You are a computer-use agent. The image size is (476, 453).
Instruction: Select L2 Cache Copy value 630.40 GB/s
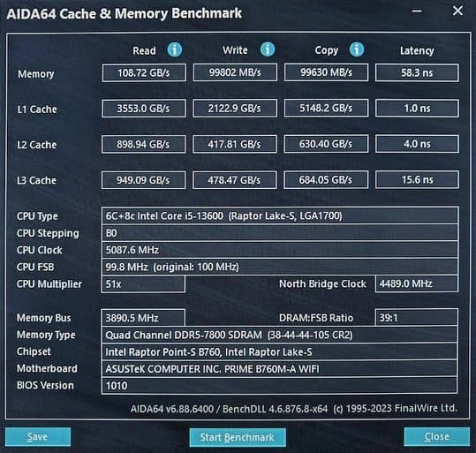[x=326, y=144]
